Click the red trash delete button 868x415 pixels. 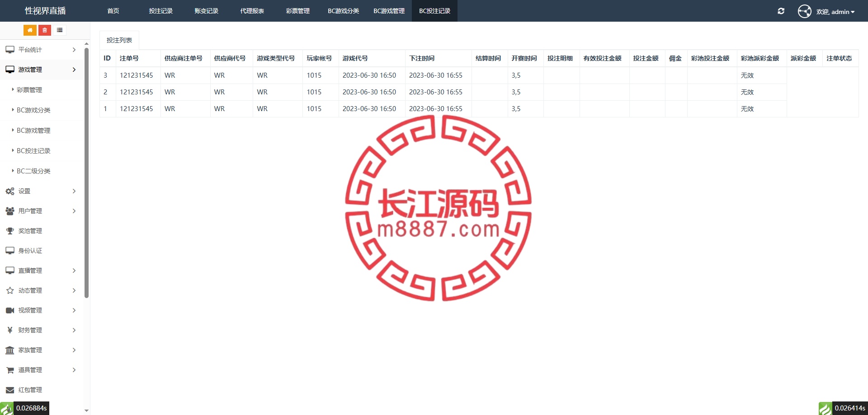[45, 30]
